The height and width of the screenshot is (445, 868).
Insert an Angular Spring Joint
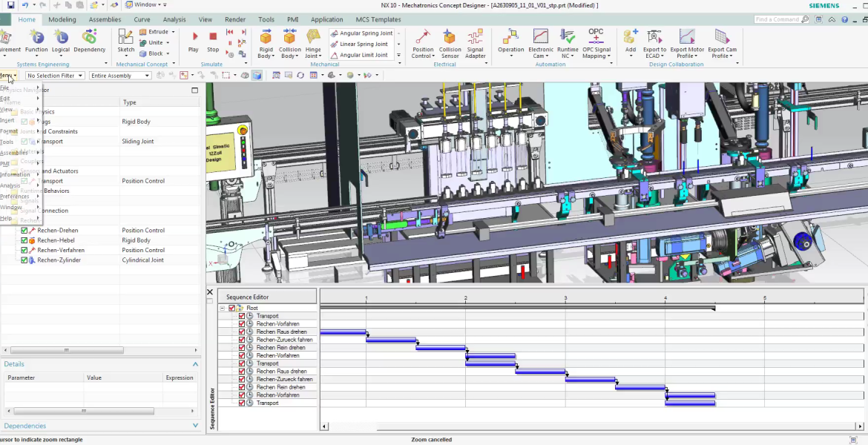coord(361,33)
